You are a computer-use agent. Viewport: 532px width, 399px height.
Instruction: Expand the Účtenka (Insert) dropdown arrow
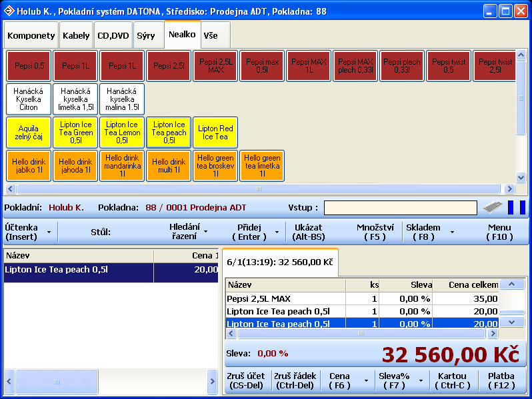49,232
